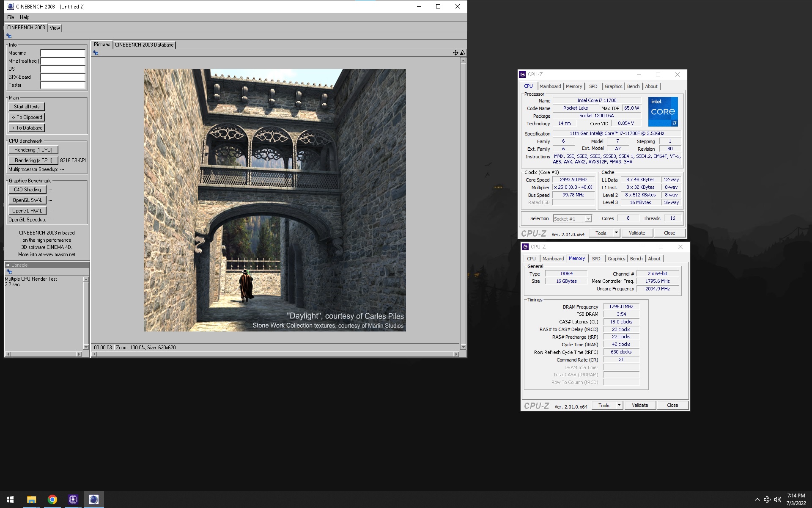
Task: Click MHz (real freq.) input field
Action: (x=63, y=61)
